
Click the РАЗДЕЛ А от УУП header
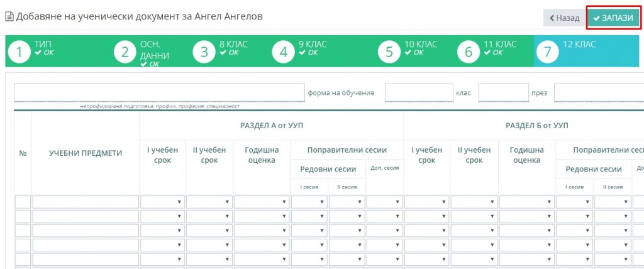pyautogui.click(x=272, y=126)
